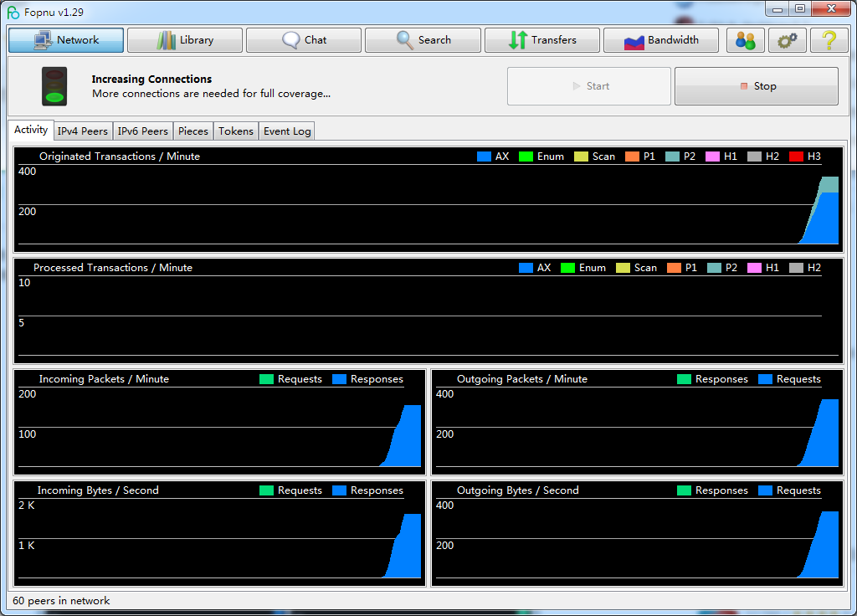Click Enum green swatch in Originated Transactions legend
This screenshot has height=616, width=857.
point(526,157)
